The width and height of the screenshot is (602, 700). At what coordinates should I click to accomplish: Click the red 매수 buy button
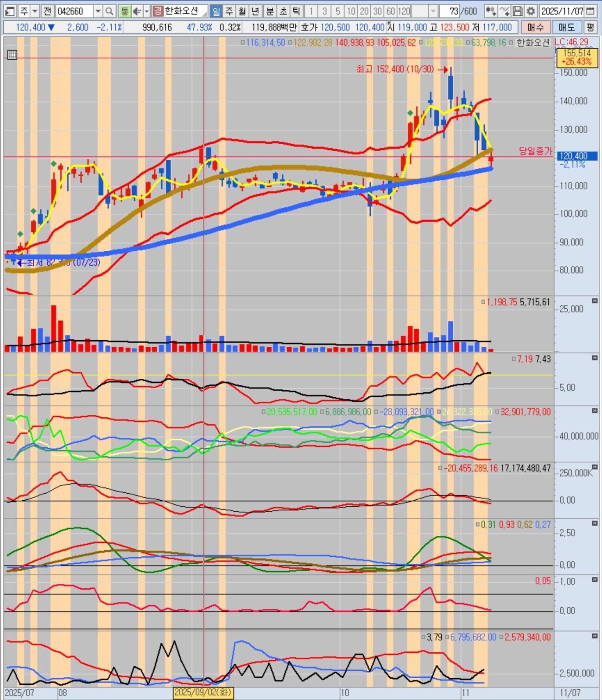click(x=536, y=27)
